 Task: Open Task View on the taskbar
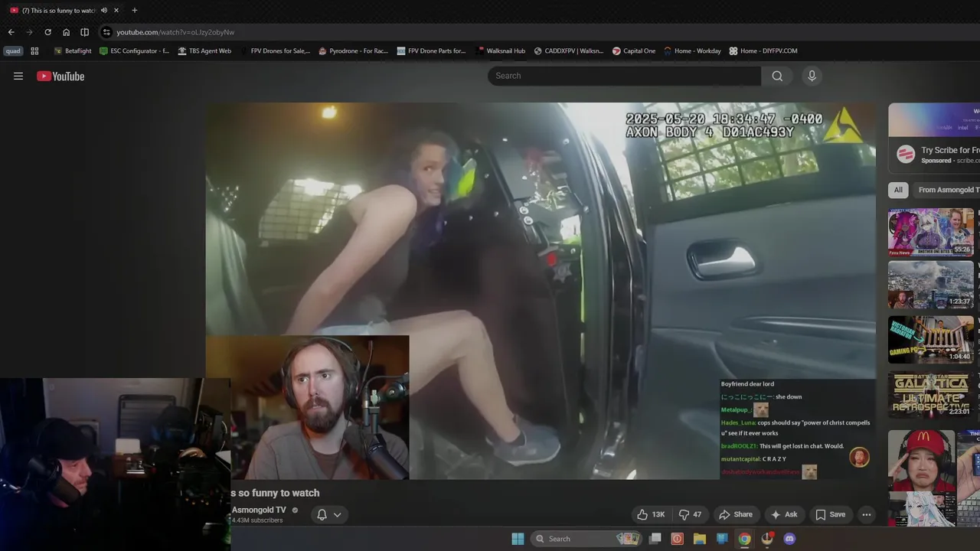click(655, 539)
